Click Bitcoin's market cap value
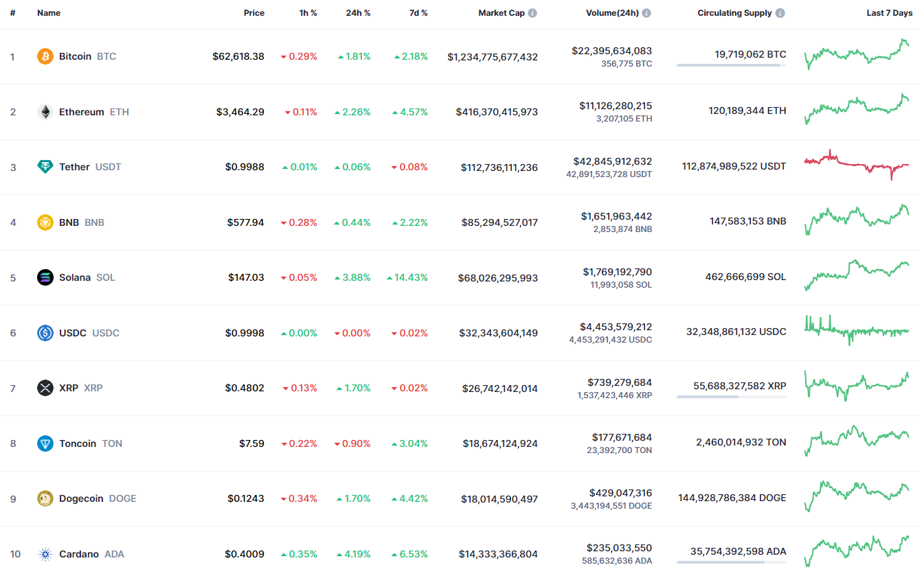 pyautogui.click(x=493, y=57)
